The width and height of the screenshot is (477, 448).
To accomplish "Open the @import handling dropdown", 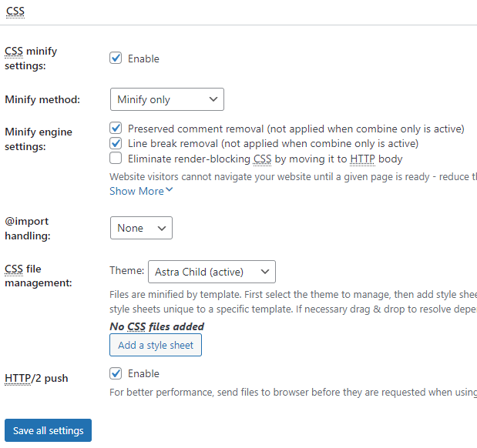I will (x=141, y=228).
